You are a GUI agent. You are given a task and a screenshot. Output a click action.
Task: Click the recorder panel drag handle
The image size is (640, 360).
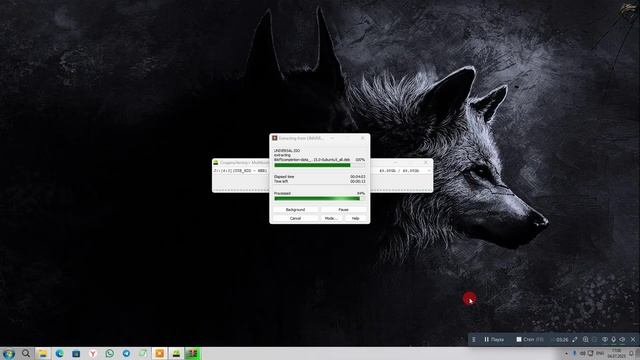pyautogui.click(x=474, y=340)
